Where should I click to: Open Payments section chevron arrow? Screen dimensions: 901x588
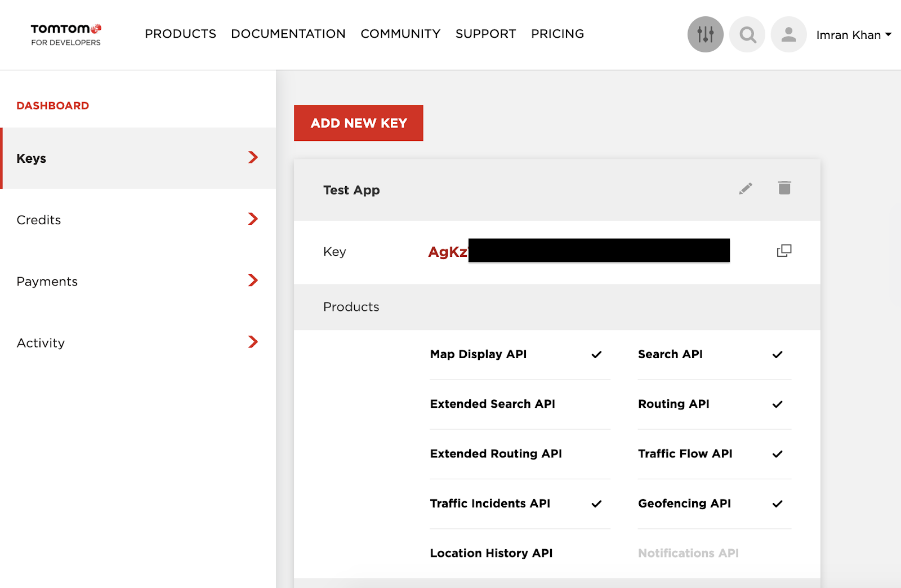pyautogui.click(x=253, y=280)
